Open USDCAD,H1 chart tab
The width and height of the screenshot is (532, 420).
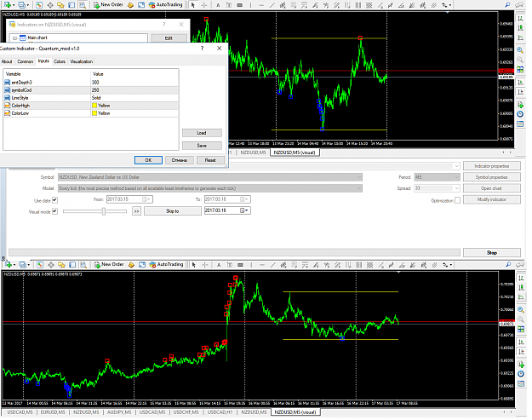tap(220, 411)
